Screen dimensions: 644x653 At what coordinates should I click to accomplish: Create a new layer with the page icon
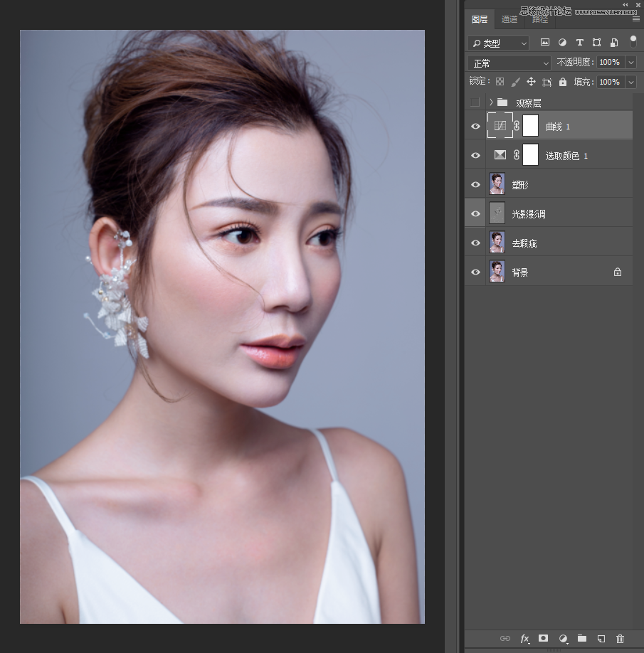coord(601,639)
